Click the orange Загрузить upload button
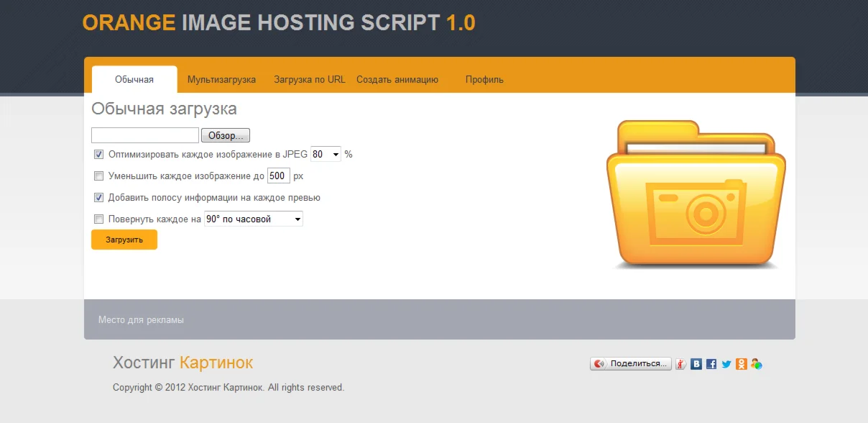Viewport: 868px width, 423px height. pos(124,240)
